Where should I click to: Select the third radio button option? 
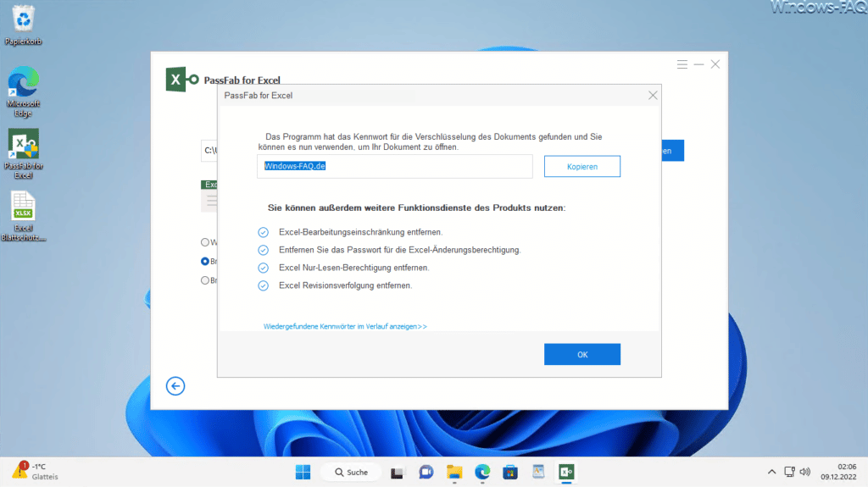[x=205, y=280]
